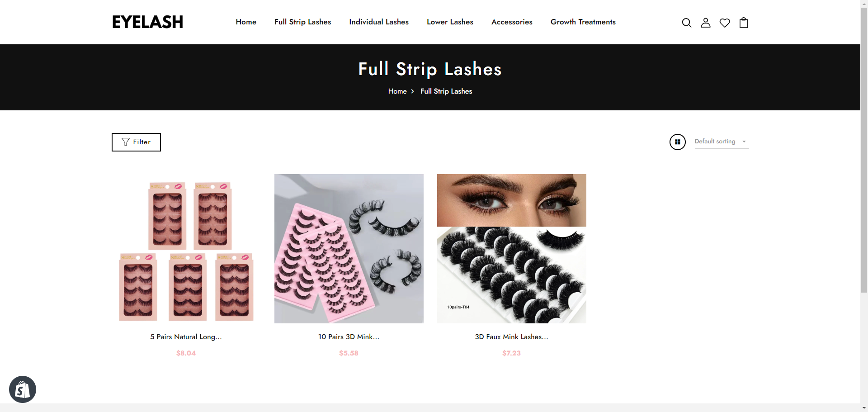868x412 pixels.
Task: Expand the Default sorting dropdown
Action: pos(722,142)
